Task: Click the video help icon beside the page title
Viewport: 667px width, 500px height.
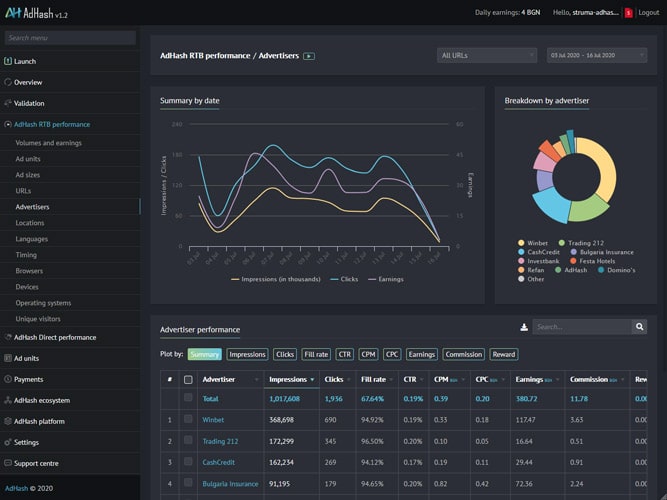Action: (309, 56)
